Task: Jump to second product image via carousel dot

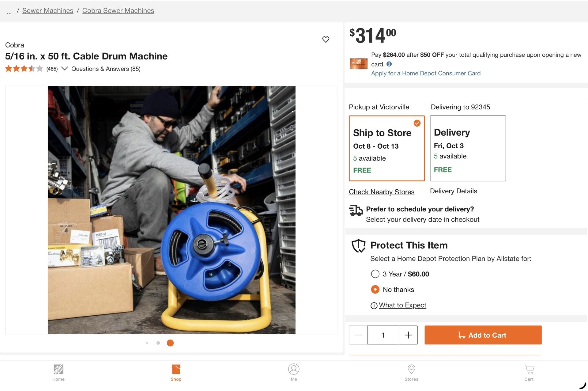Action: [x=158, y=343]
